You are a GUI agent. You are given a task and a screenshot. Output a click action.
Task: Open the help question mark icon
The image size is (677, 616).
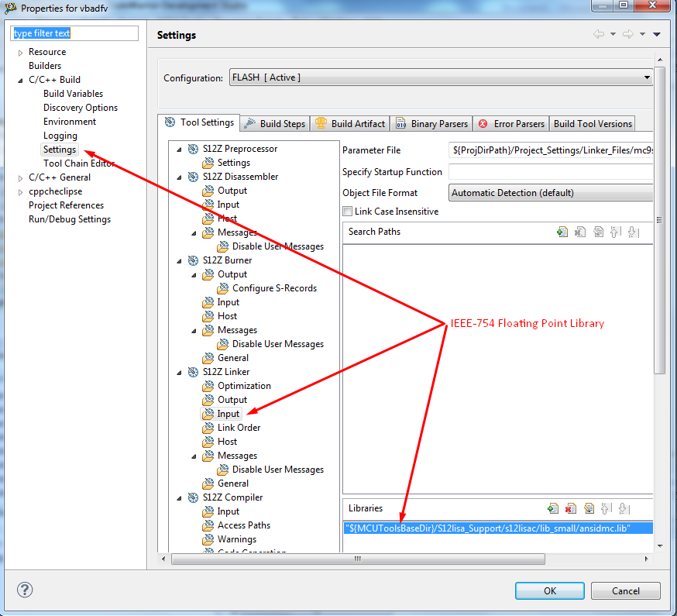click(x=25, y=590)
